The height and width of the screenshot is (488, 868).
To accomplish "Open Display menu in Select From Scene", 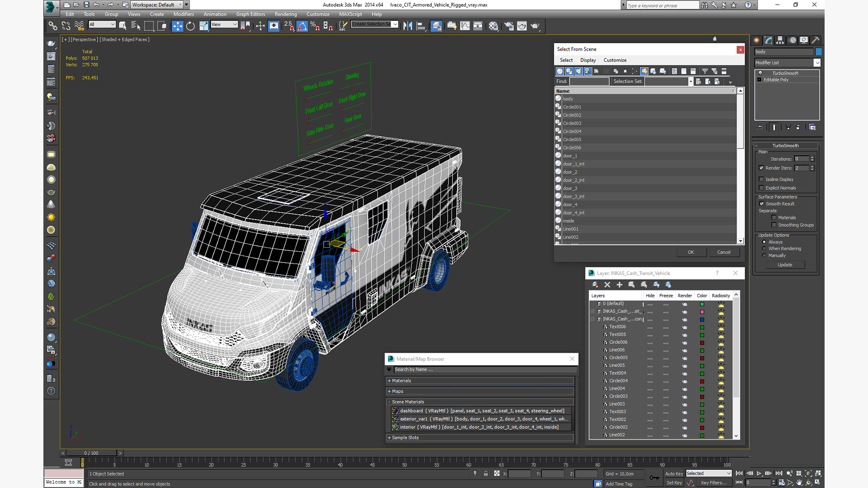I will (588, 60).
